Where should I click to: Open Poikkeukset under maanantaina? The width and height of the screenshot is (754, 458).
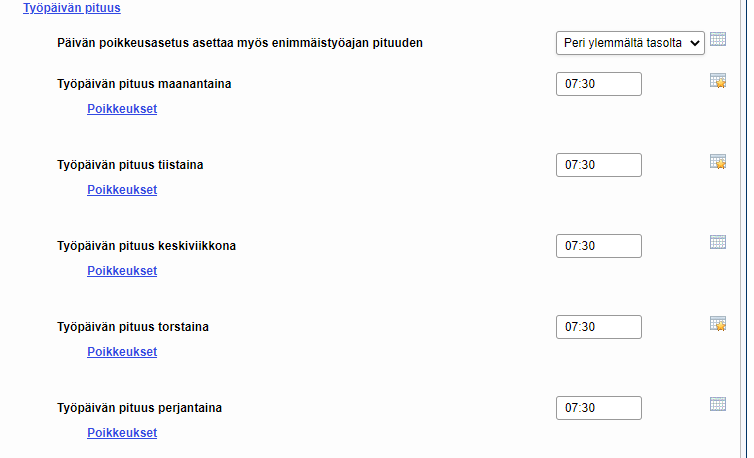tap(122, 109)
